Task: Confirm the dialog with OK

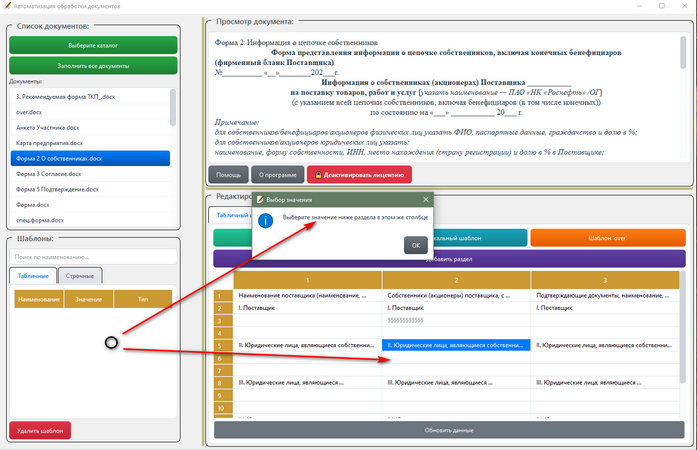Action: 416,245
